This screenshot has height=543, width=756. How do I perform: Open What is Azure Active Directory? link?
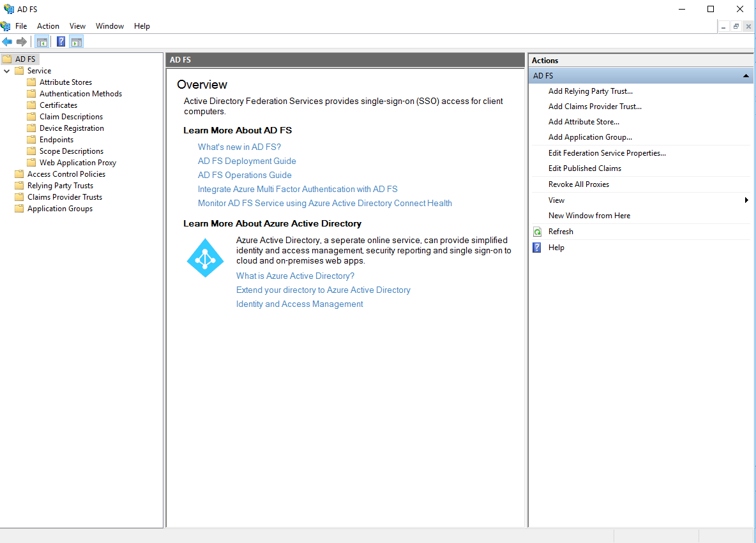point(295,276)
